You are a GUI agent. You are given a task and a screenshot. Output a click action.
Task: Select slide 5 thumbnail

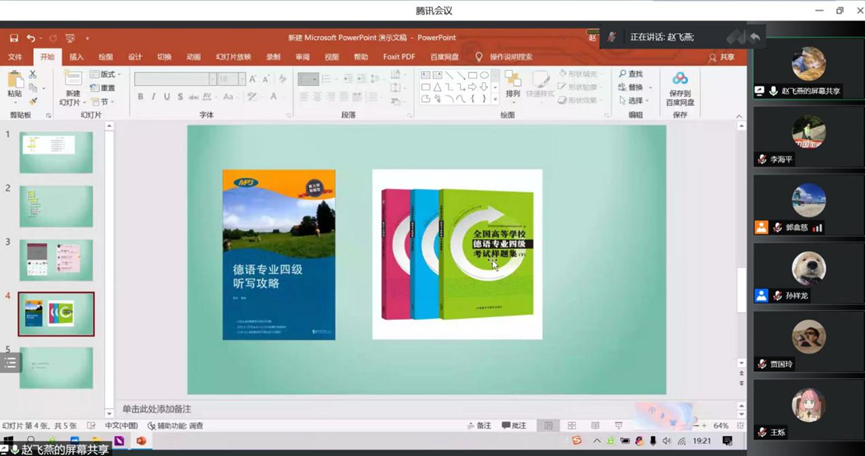click(56, 368)
